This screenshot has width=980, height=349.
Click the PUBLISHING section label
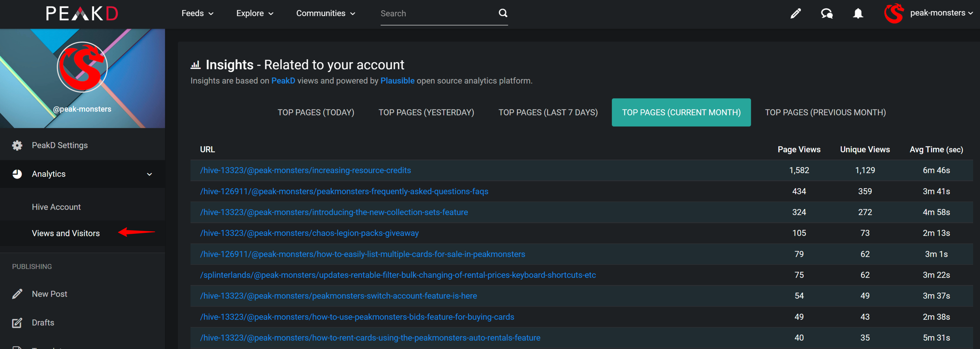32,266
